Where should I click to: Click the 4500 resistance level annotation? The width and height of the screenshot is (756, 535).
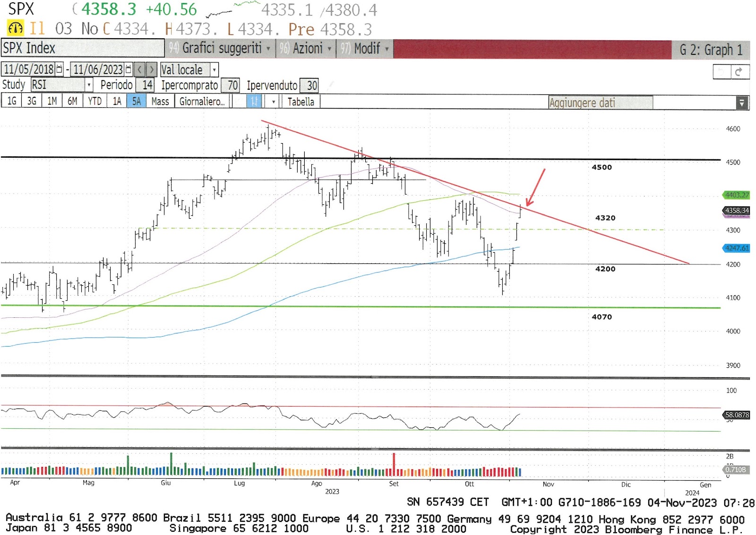(x=601, y=167)
